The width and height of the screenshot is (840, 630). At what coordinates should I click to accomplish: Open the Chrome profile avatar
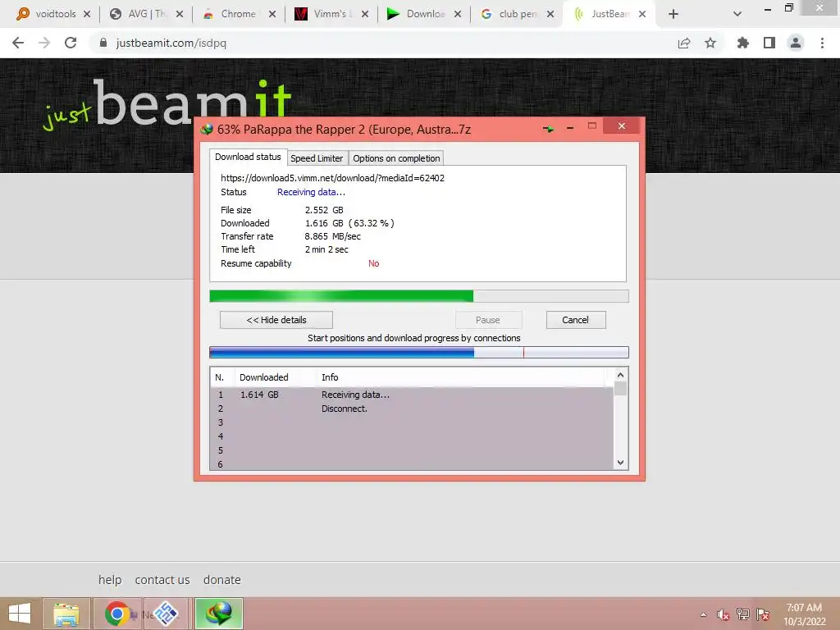pyautogui.click(x=796, y=43)
